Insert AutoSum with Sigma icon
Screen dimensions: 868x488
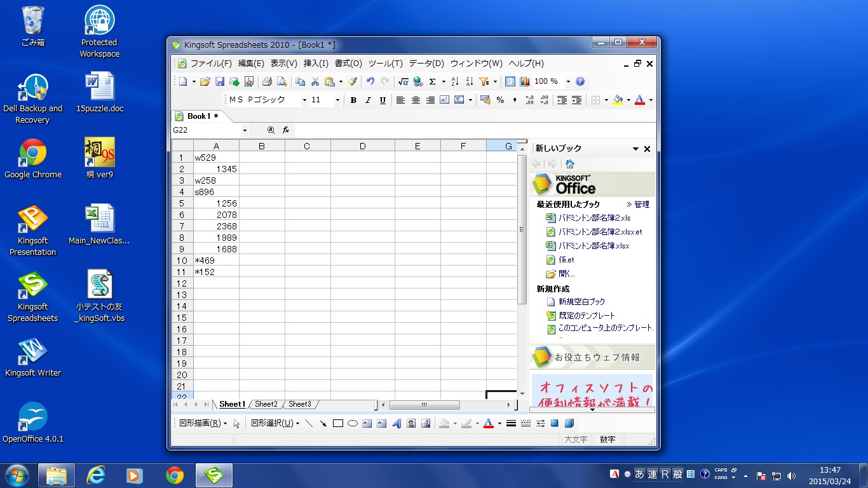433,81
